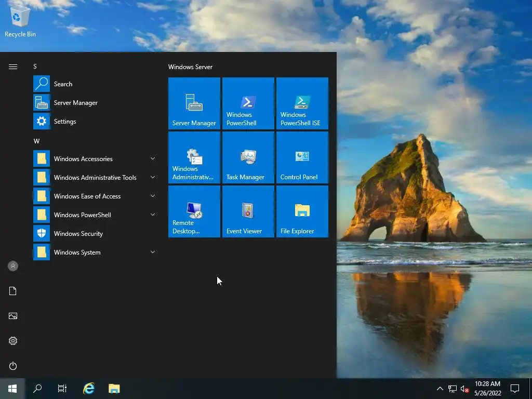532x399 pixels.
Task: Open Documents from the Start sidebar
Action: pos(13,291)
